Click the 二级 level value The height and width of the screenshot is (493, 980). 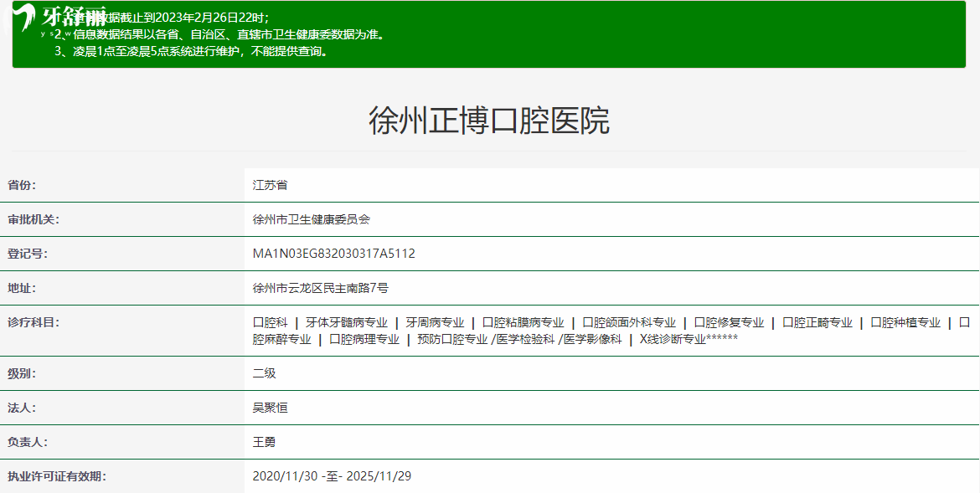tap(264, 373)
